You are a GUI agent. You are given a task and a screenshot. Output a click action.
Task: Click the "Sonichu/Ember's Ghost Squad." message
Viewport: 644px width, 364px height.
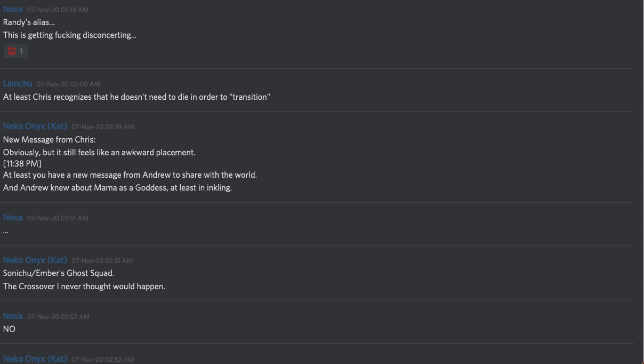click(59, 273)
